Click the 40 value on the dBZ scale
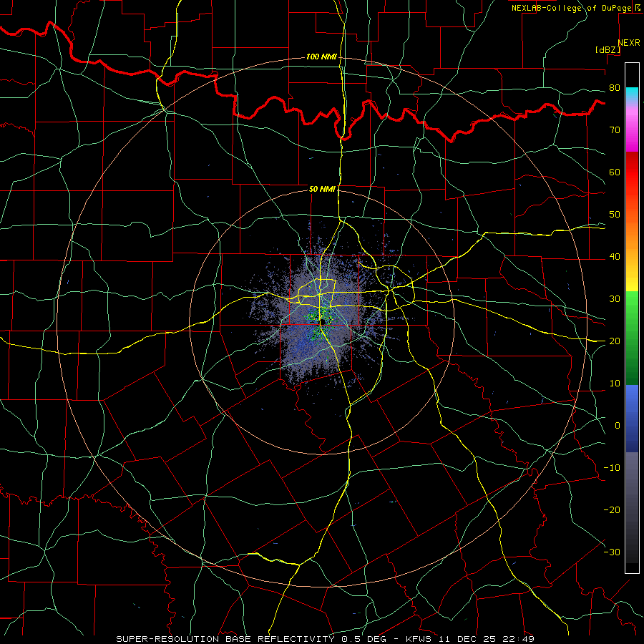Screen dimensions: 644x644 [615, 257]
